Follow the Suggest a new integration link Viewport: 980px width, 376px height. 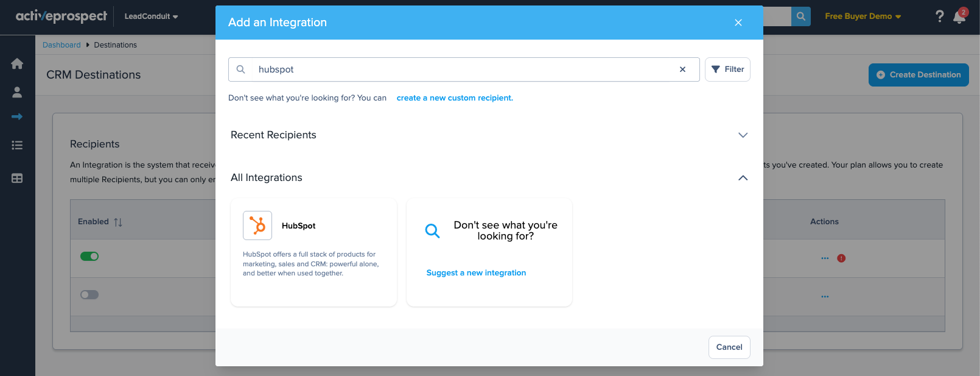[476, 273]
